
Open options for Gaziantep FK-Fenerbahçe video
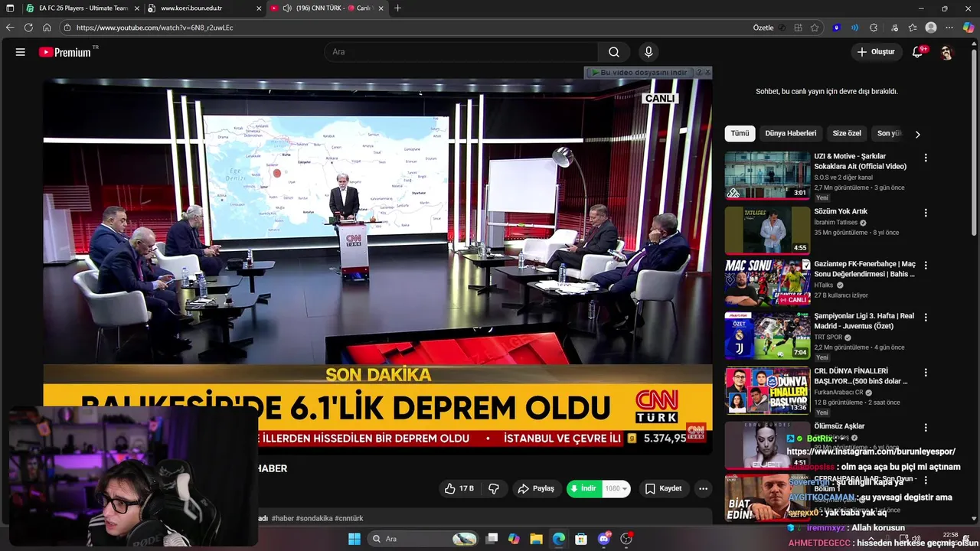926,265
